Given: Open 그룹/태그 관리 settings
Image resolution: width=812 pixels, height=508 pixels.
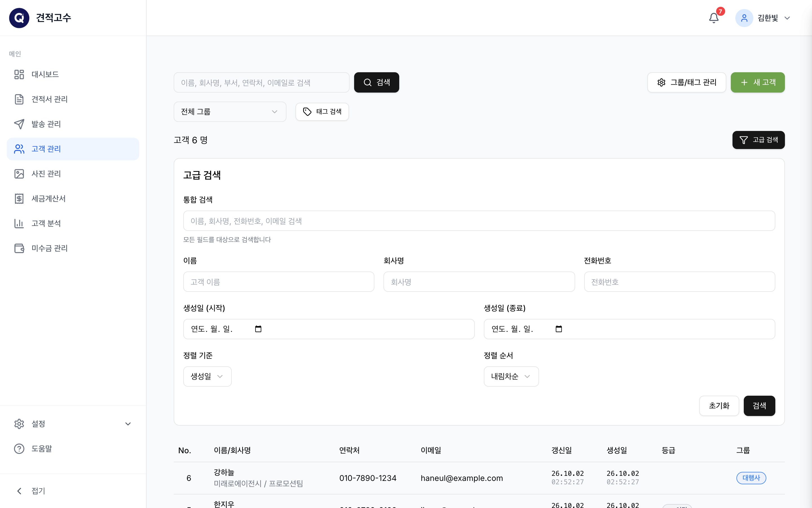Looking at the screenshot, I should pos(687,82).
